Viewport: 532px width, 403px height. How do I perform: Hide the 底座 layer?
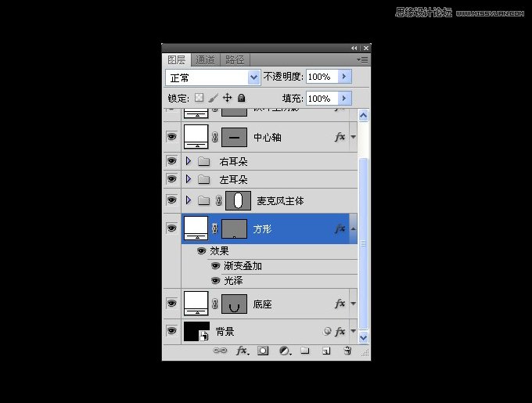tap(171, 303)
